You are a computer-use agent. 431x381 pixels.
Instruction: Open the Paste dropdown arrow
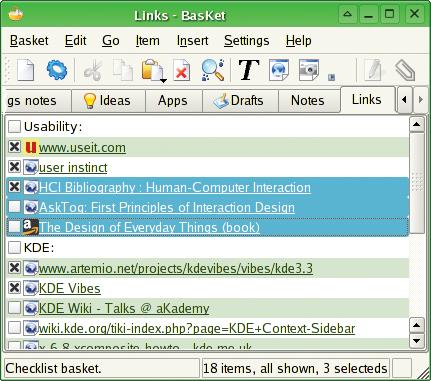pos(163,80)
